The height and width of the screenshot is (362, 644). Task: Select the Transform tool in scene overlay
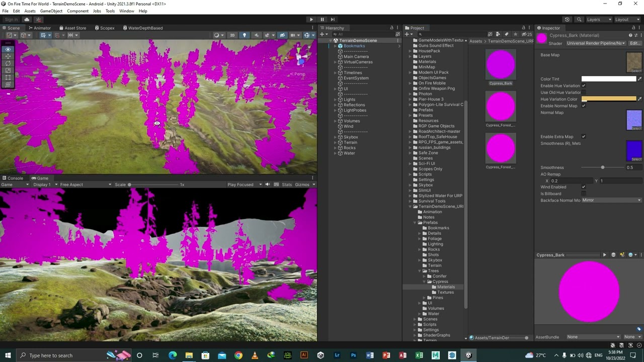(x=8, y=84)
